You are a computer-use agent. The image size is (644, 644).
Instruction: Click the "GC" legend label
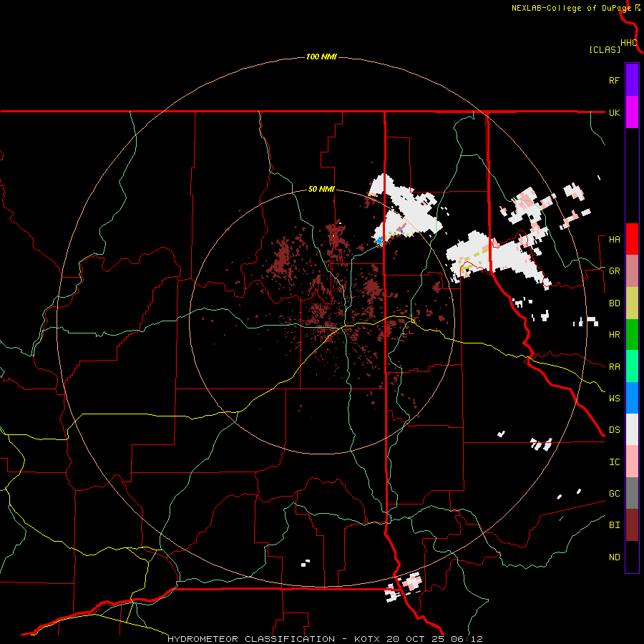click(x=614, y=494)
